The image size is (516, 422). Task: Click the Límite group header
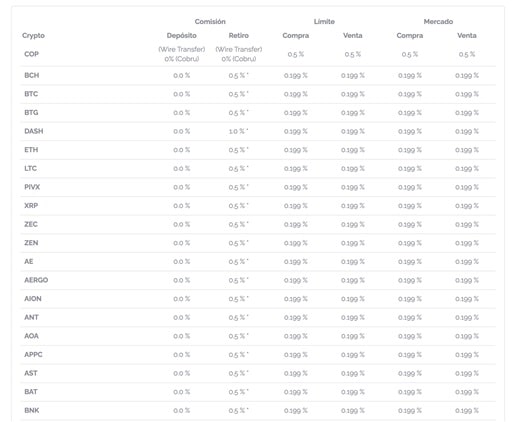click(324, 22)
